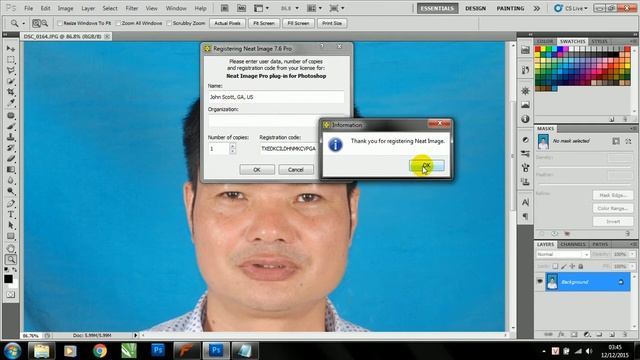The image size is (640, 360).
Task: Select the Spot Healing Brush tool
Action: coord(11,116)
